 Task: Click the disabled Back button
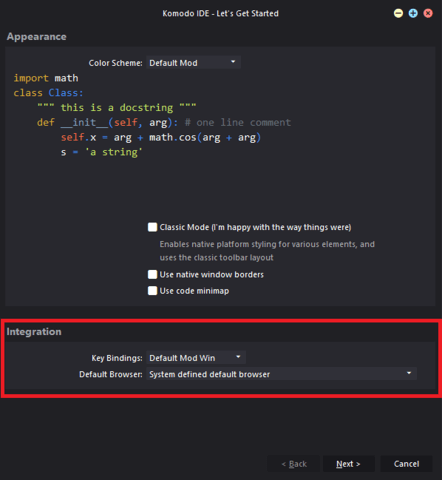294,464
